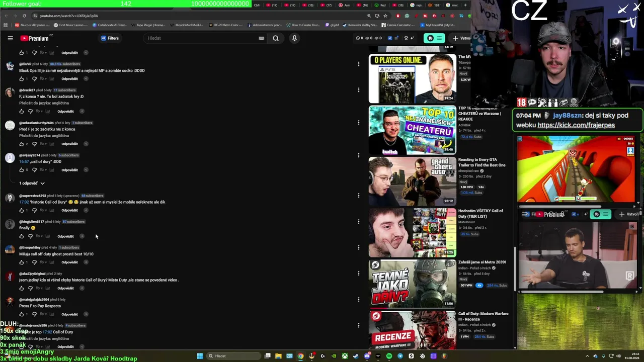Image resolution: width=644 pixels, height=362 pixels.
Task: Start voice search with the microphone
Action: 294,38
